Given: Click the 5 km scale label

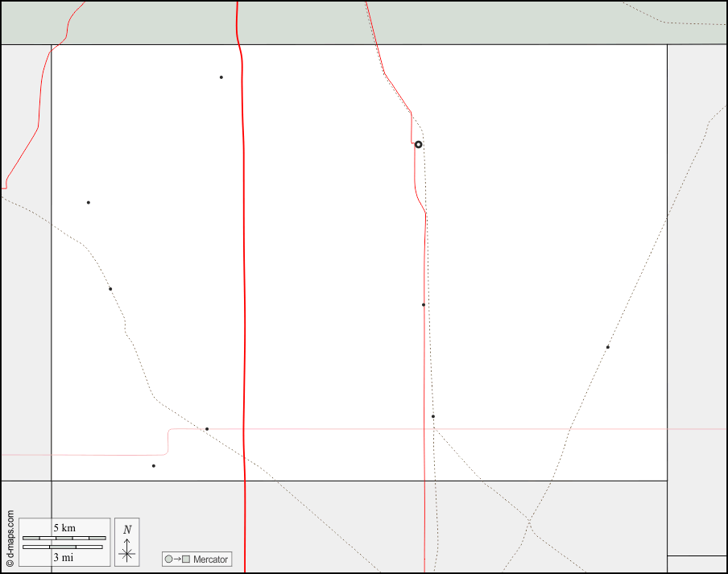Looking at the screenshot, I should click(x=64, y=528).
